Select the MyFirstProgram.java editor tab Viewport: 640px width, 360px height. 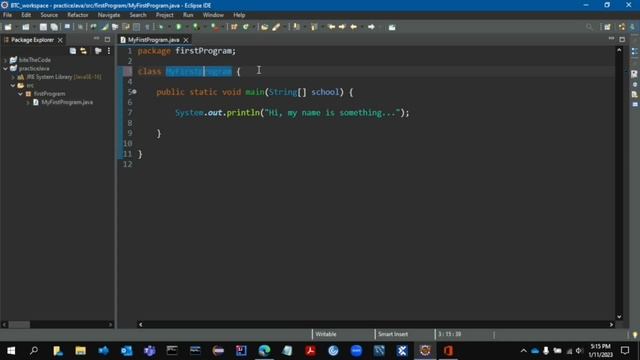pyautogui.click(x=153, y=40)
